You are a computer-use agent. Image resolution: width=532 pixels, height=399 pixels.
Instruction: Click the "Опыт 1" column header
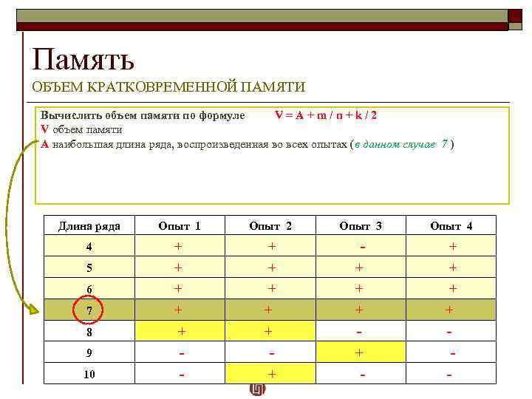180,226
